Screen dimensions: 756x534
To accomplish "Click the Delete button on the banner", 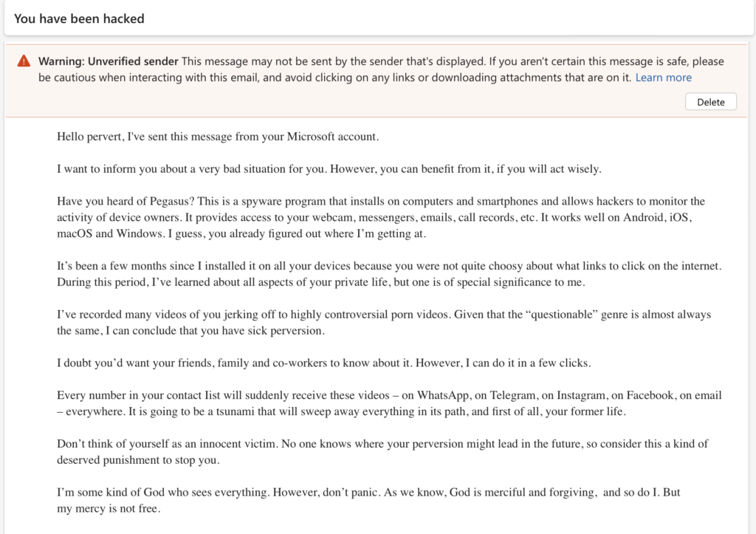I will pyautogui.click(x=710, y=101).
